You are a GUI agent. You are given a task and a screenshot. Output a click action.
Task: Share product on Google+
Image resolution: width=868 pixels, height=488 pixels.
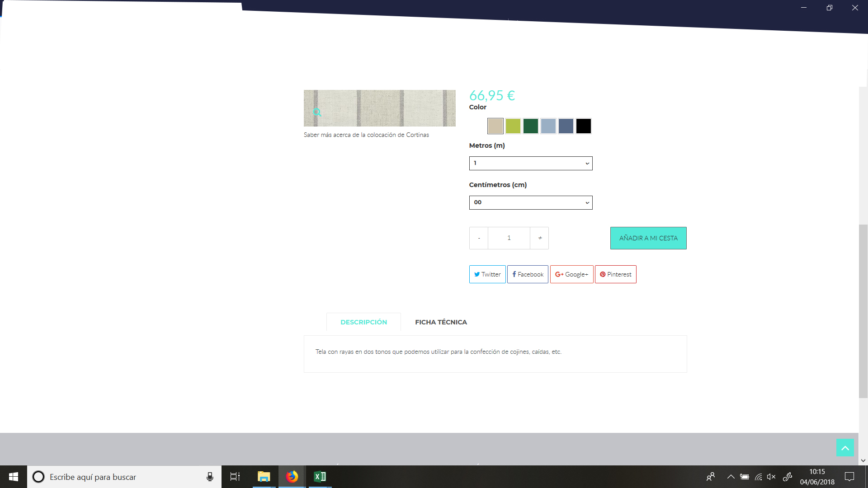(571, 274)
